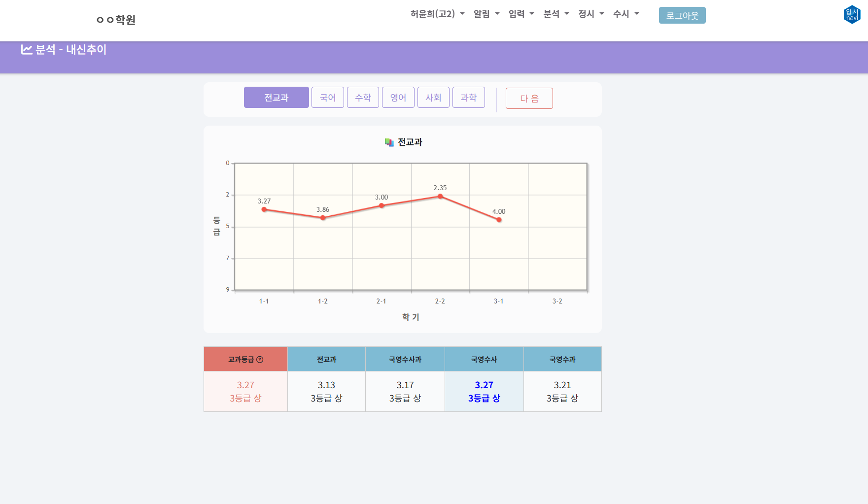Select the highlighted 국영수사 grade cell
868x504 pixels.
tap(484, 391)
